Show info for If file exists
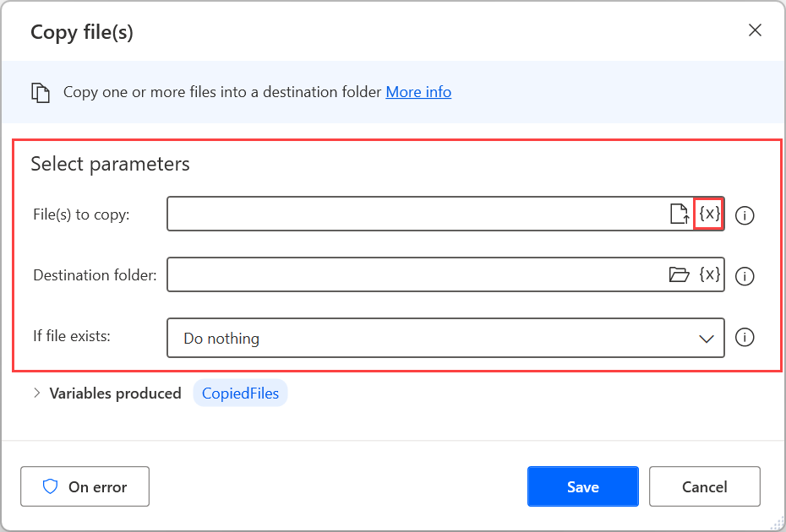786x532 pixels. pos(745,337)
